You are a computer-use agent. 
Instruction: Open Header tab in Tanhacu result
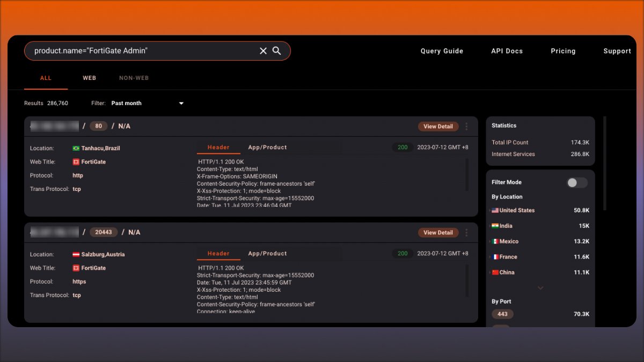coord(218,147)
